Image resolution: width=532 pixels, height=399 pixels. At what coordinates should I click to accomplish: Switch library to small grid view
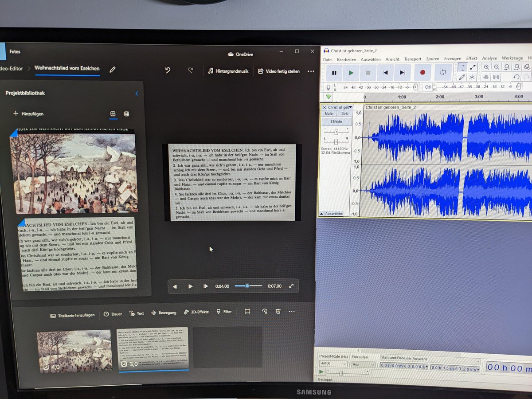coord(126,114)
